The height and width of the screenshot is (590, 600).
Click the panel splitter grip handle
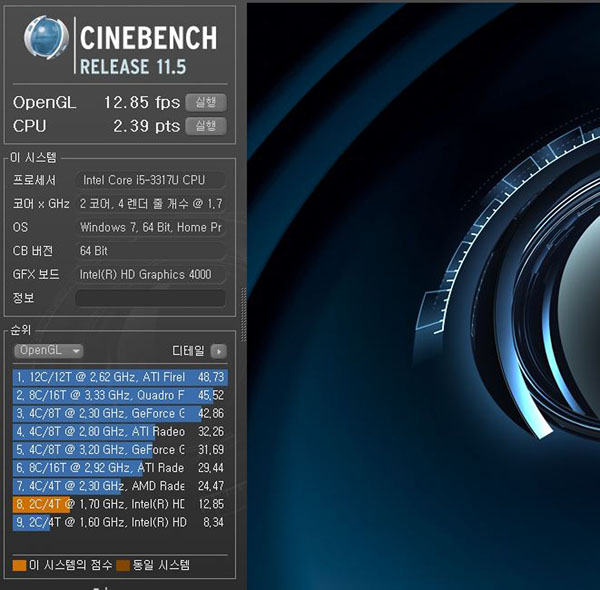click(x=243, y=315)
